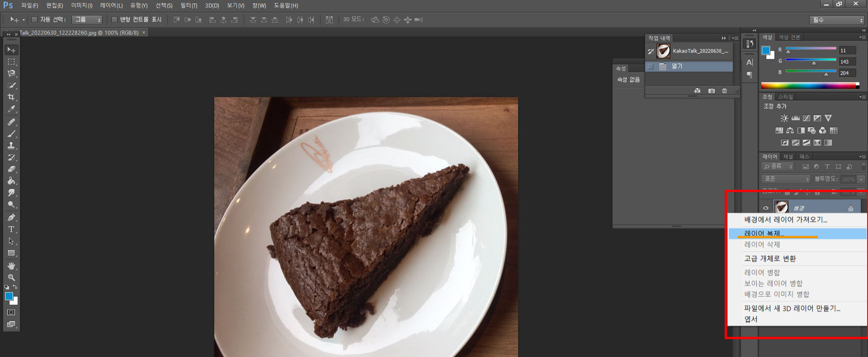The height and width of the screenshot is (357, 868).
Task: Select the Brush tool
Action: tap(11, 134)
